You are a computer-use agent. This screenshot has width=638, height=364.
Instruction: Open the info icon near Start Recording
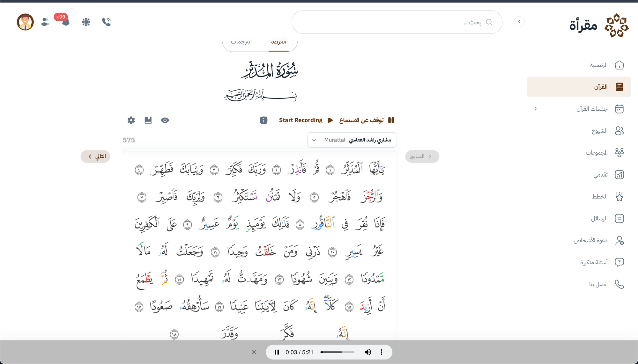263,120
